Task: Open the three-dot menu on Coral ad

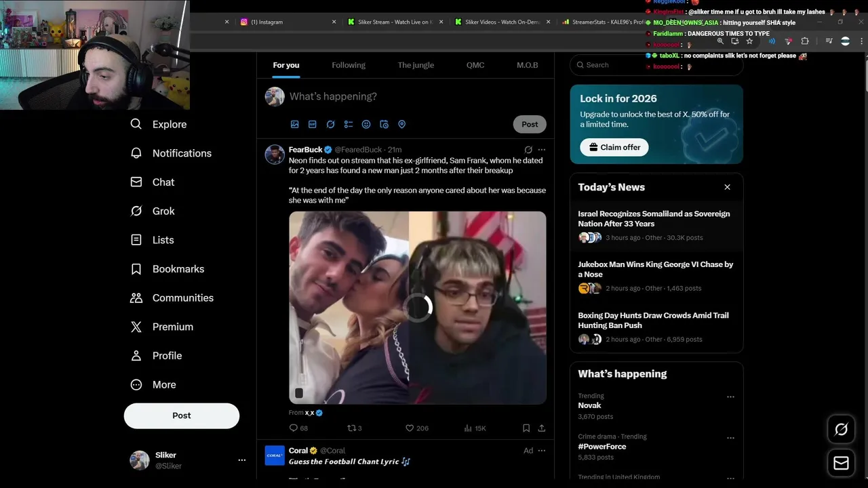Action: point(541,451)
